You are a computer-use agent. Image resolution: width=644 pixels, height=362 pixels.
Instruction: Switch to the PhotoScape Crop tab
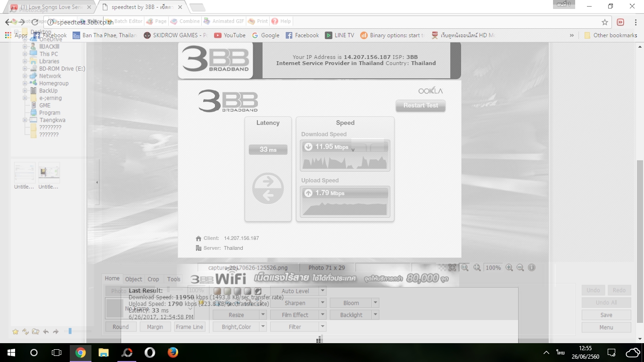[x=153, y=279]
